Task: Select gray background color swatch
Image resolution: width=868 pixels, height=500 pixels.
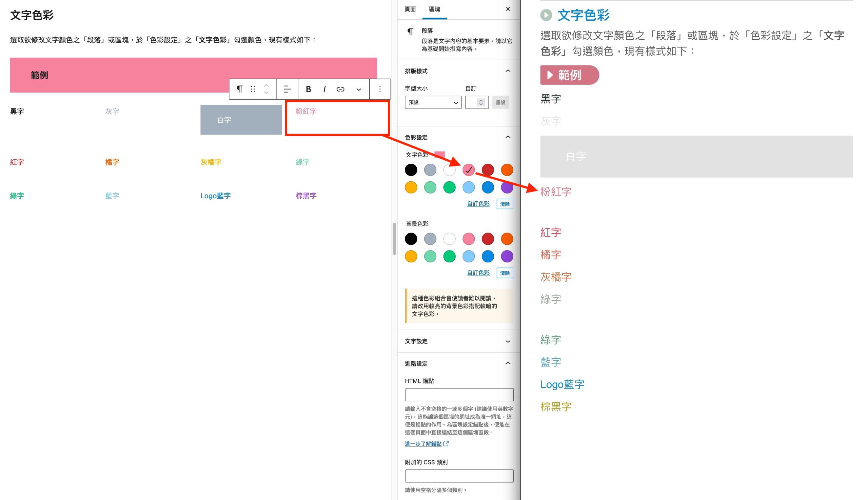Action: click(x=430, y=239)
